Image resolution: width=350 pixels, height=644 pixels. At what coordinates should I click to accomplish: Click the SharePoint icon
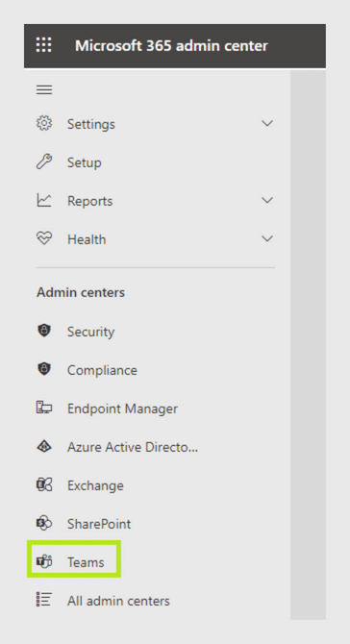44,523
